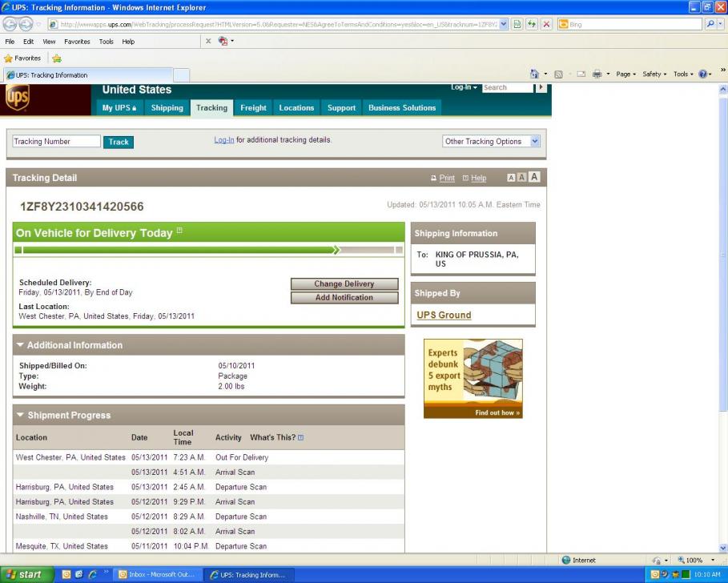Click the browser Forward arrow
The image size is (728, 583).
click(26, 24)
